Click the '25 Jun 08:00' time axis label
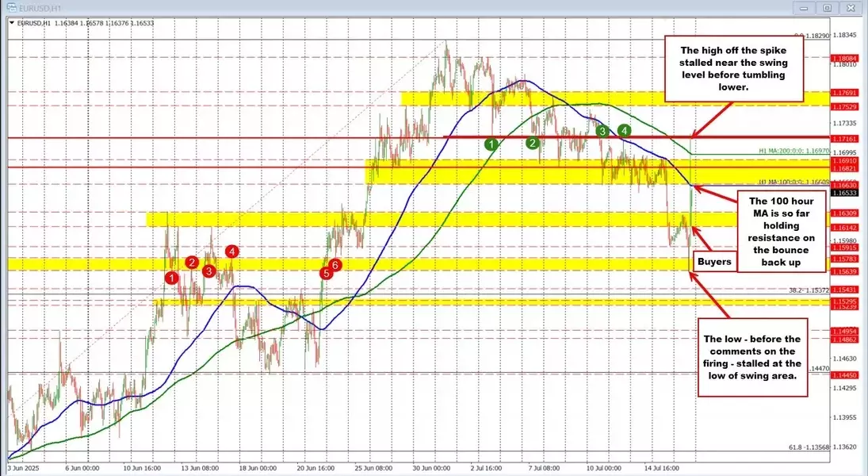Image resolution: width=868 pixels, height=476 pixels. [375, 468]
